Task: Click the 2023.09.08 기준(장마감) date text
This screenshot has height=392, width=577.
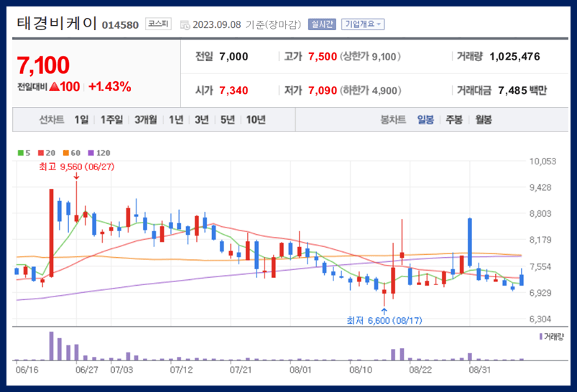Action: tap(246, 24)
